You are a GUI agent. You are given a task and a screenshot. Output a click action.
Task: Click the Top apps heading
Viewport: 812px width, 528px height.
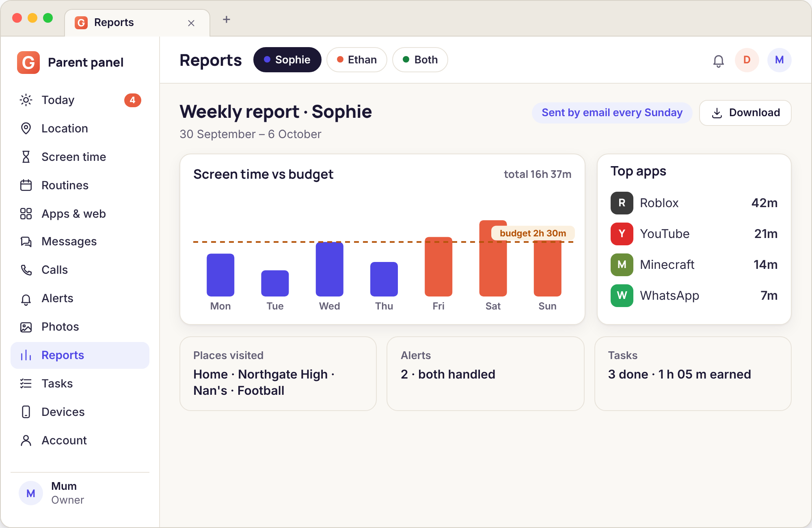pos(638,171)
